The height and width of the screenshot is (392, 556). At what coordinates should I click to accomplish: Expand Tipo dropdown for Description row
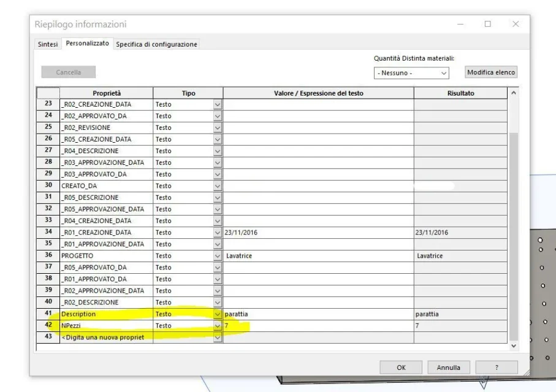(217, 314)
